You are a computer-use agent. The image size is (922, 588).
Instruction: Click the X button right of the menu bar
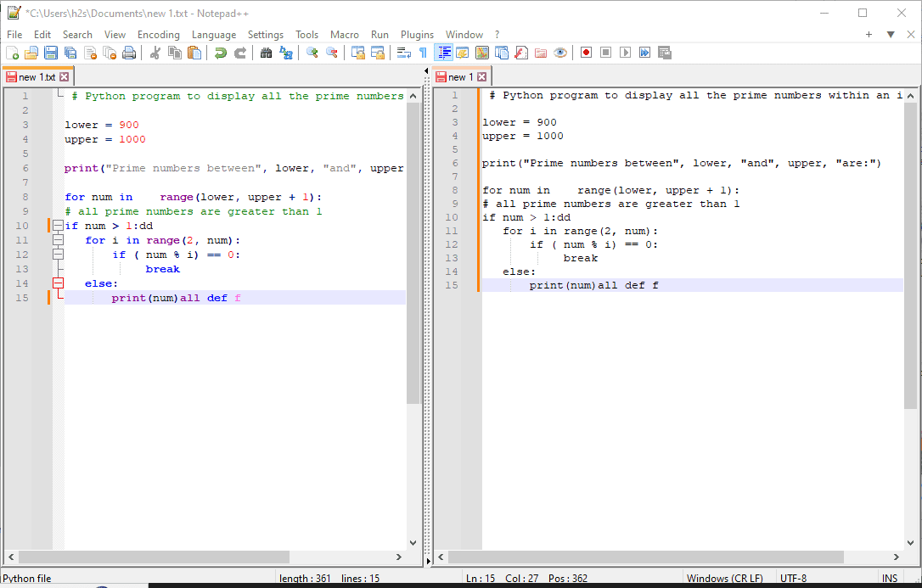(910, 35)
